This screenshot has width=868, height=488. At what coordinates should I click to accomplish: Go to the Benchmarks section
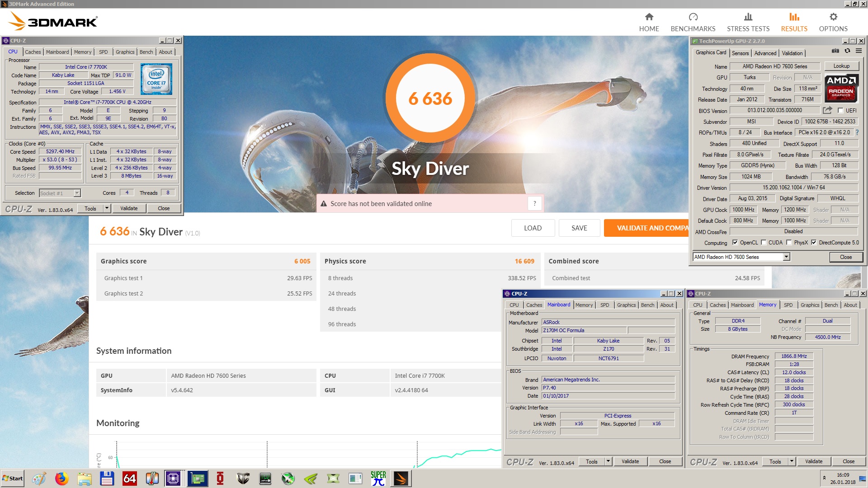[x=693, y=22]
